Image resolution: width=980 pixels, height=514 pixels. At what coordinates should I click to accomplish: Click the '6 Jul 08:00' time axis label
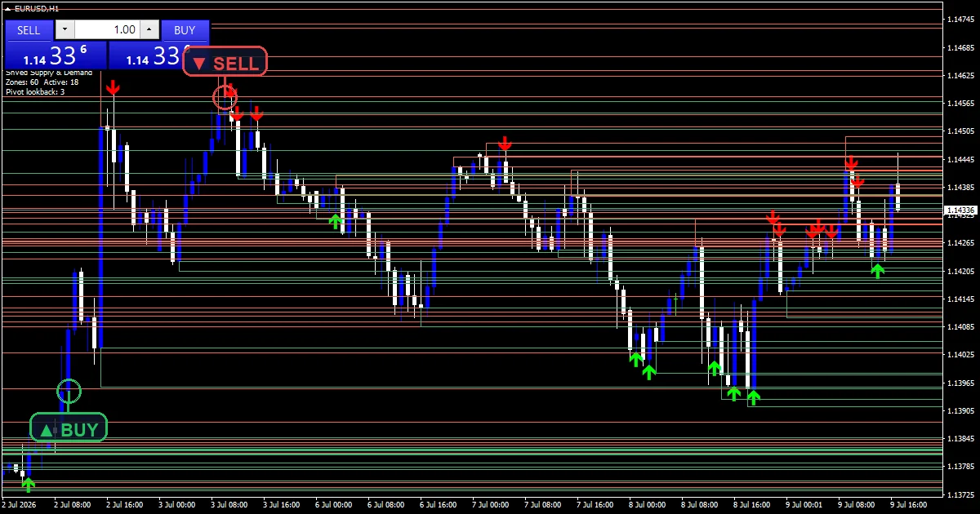click(387, 506)
